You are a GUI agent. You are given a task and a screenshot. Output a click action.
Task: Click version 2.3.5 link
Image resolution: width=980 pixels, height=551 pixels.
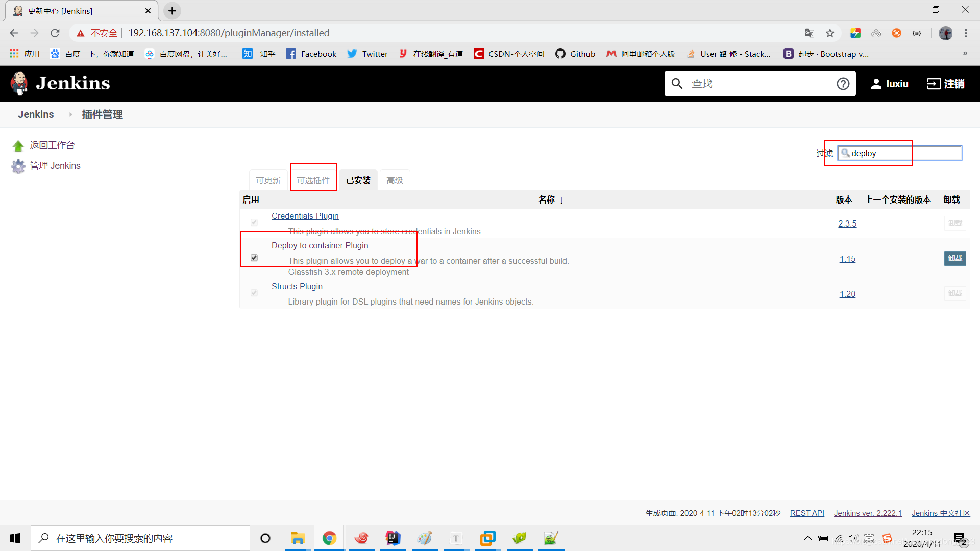pyautogui.click(x=847, y=223)
